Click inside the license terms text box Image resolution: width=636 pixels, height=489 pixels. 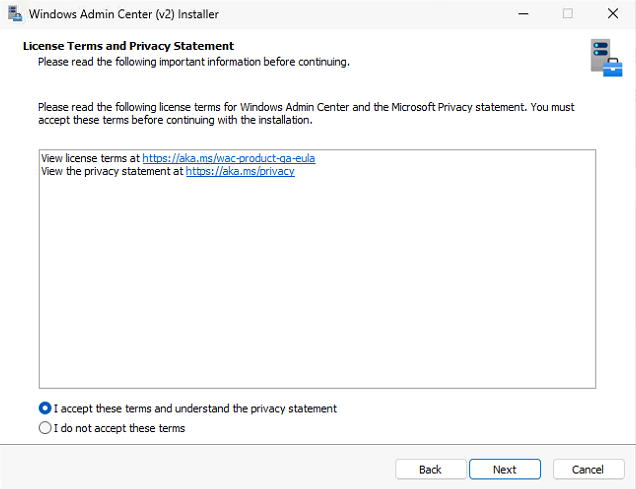tap(317, 269)
